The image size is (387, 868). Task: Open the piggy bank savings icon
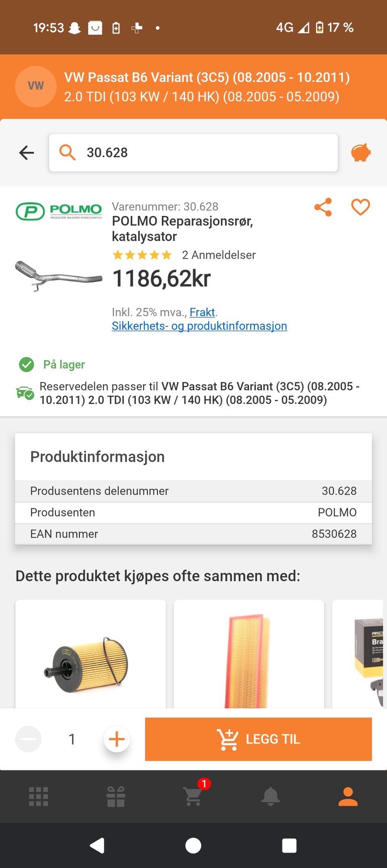361,153
